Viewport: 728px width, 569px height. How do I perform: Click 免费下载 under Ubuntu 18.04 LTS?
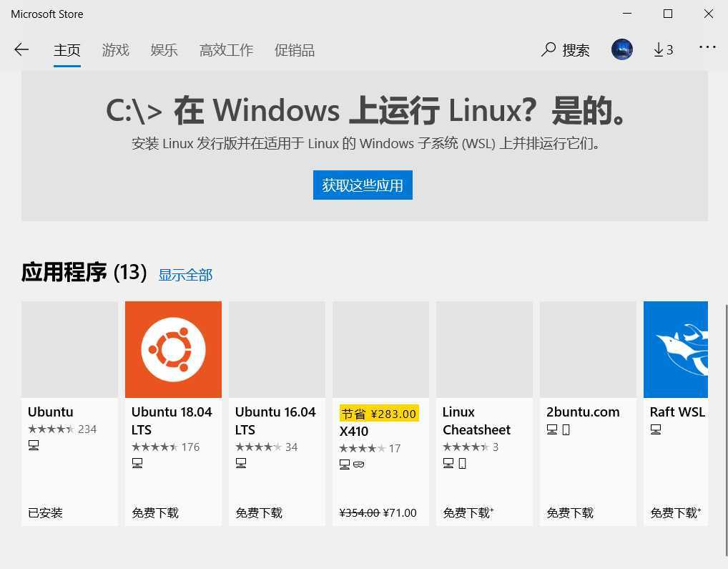coord(155,512)
